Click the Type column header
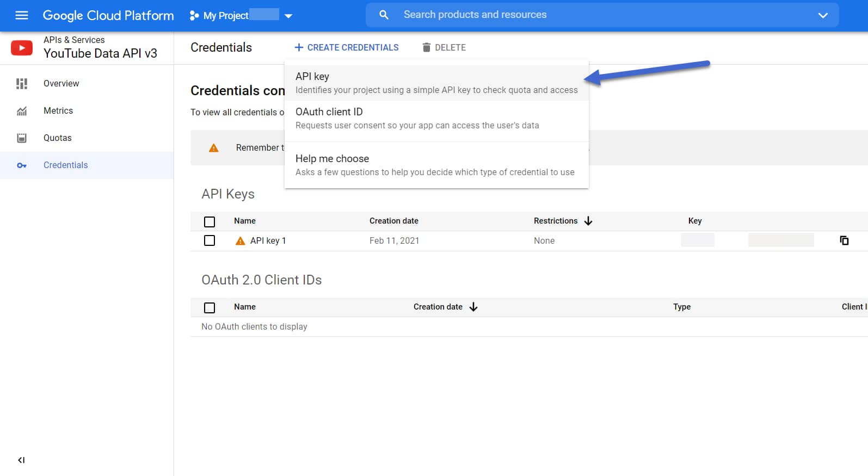 tap(682, 307)
